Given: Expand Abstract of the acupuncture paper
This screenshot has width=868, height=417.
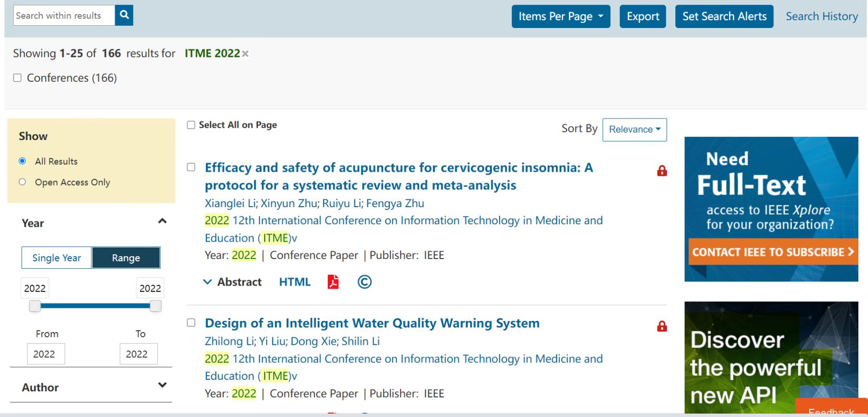Looking at the screenshot, I should coord(233,282).
